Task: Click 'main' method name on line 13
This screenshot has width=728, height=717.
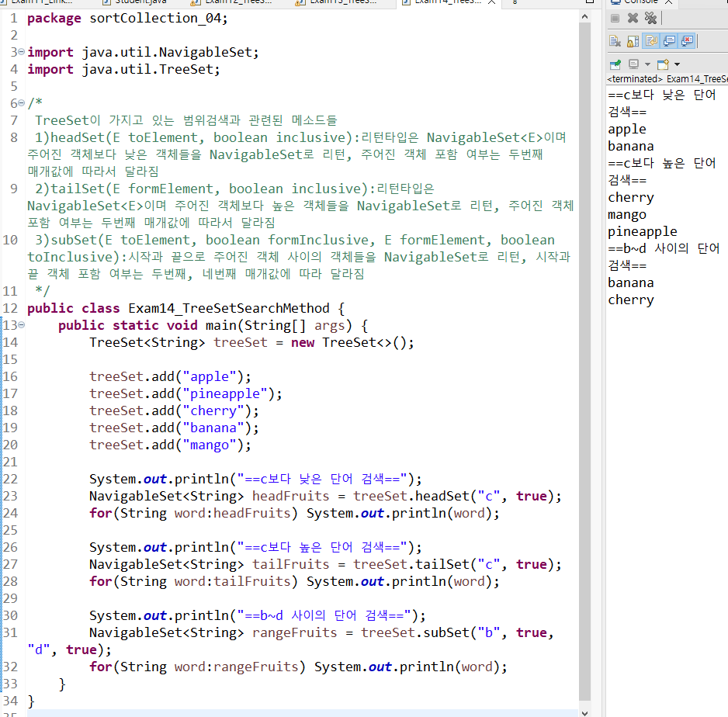Action: tap(221, 325)
